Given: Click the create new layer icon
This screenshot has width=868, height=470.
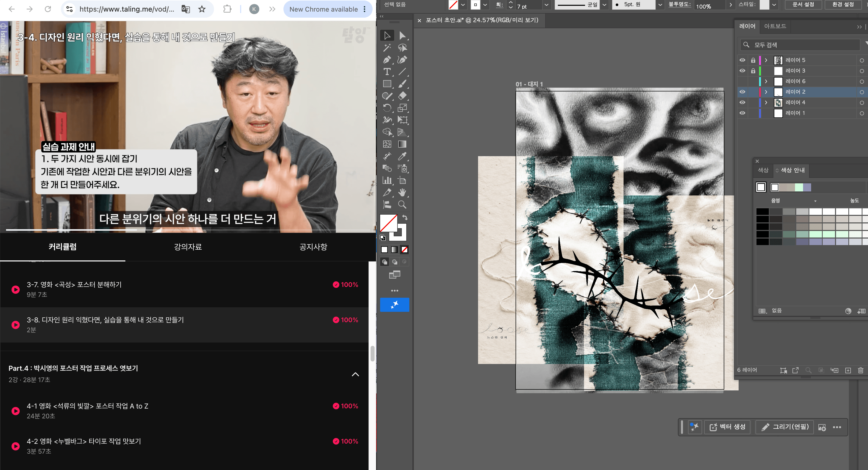Looking at the screenshot, I should coord(848,370).
